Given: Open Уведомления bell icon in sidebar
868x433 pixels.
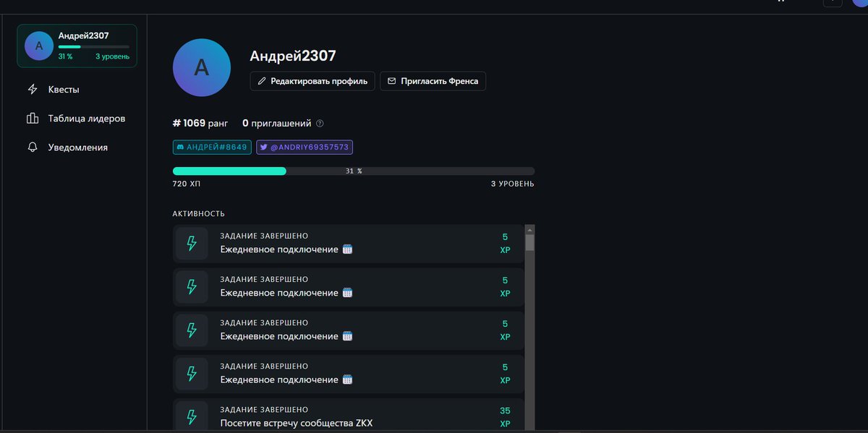Looking at the screenshot, I should pos(33,147).
